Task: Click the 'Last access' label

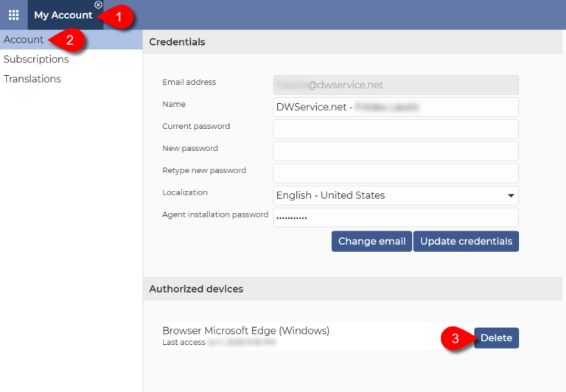Action: pyautogui.click(x=184, y=342)
